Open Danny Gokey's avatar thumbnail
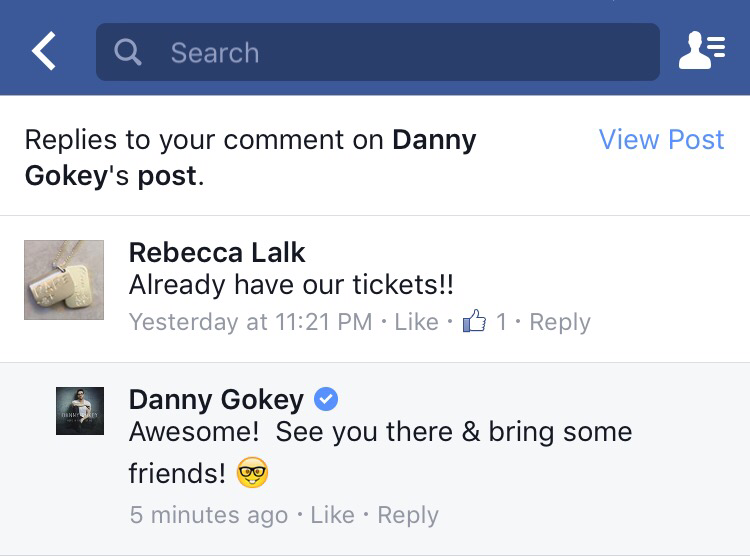 pos(80,410)
